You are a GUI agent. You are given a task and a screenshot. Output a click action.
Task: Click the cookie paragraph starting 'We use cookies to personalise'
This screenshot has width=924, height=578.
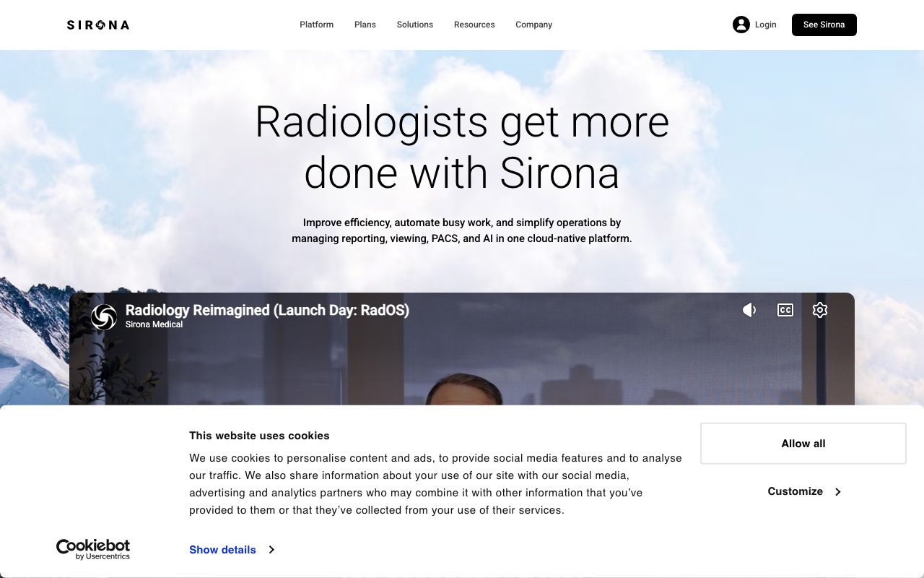click(x=435, y=484)
